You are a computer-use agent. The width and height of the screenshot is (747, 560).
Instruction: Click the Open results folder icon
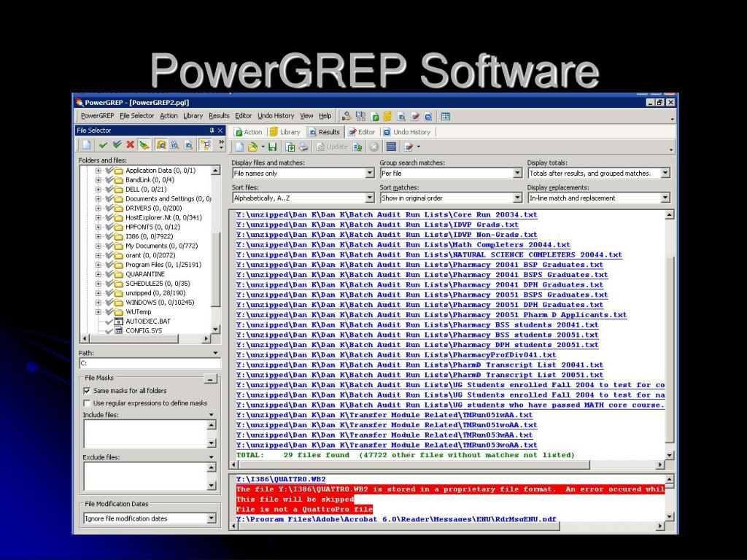pos(253,147)
